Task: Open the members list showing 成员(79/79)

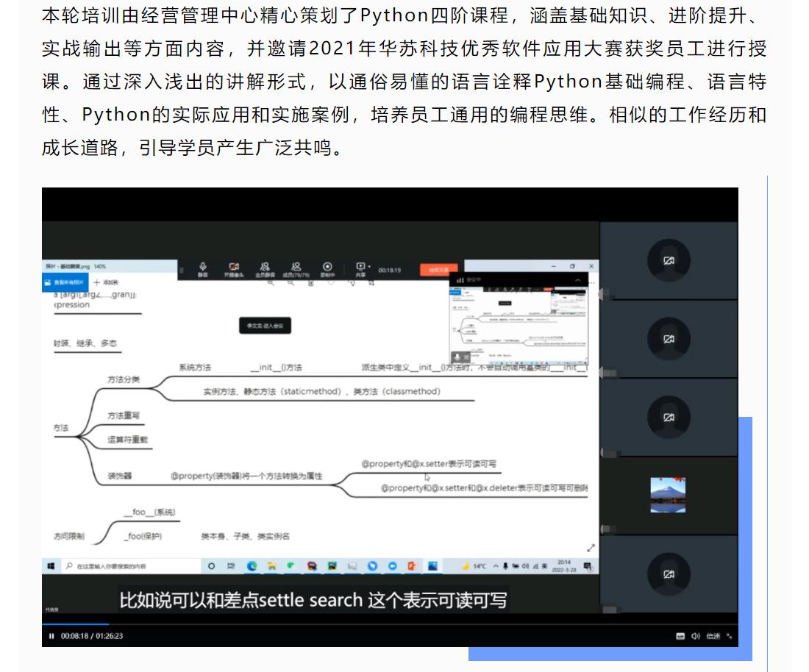Action: click(296, 268)
